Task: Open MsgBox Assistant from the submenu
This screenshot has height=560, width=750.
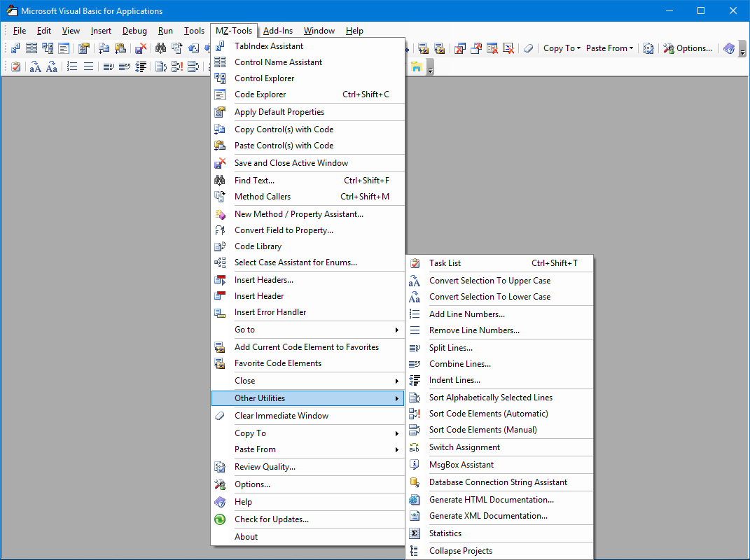Action: (499, 465)
